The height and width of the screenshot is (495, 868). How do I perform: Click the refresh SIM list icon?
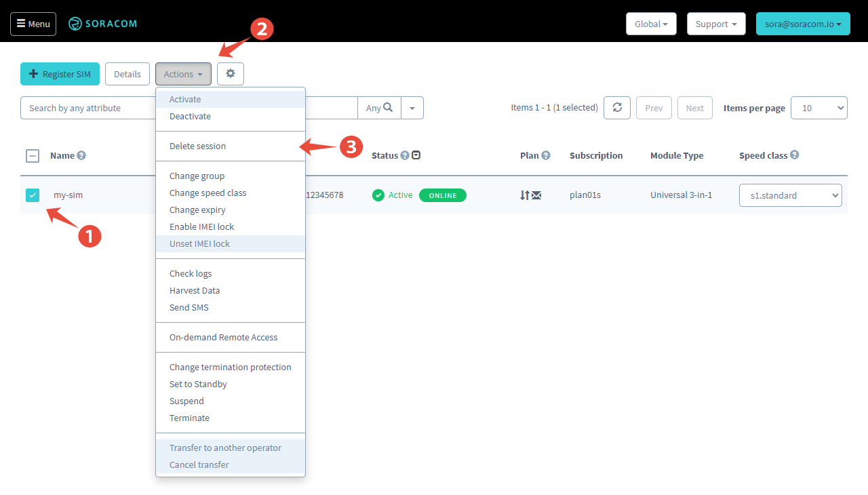pos(617,108)
